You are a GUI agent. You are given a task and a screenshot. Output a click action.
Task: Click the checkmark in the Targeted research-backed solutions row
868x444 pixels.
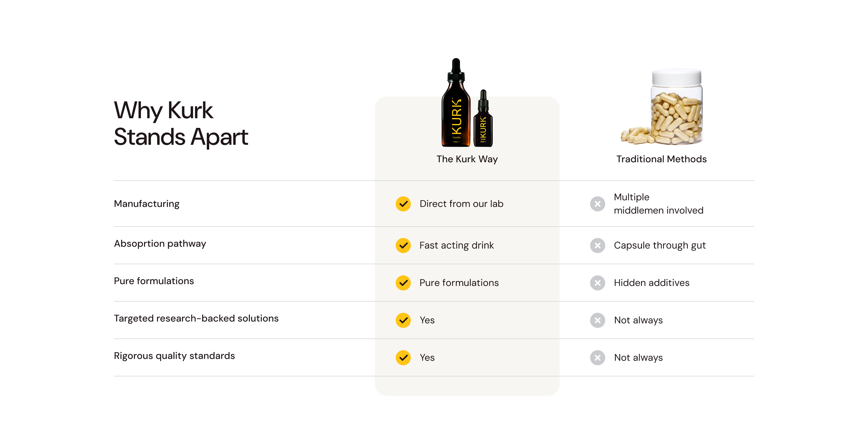pyautogui.click(x=403, y=320)
